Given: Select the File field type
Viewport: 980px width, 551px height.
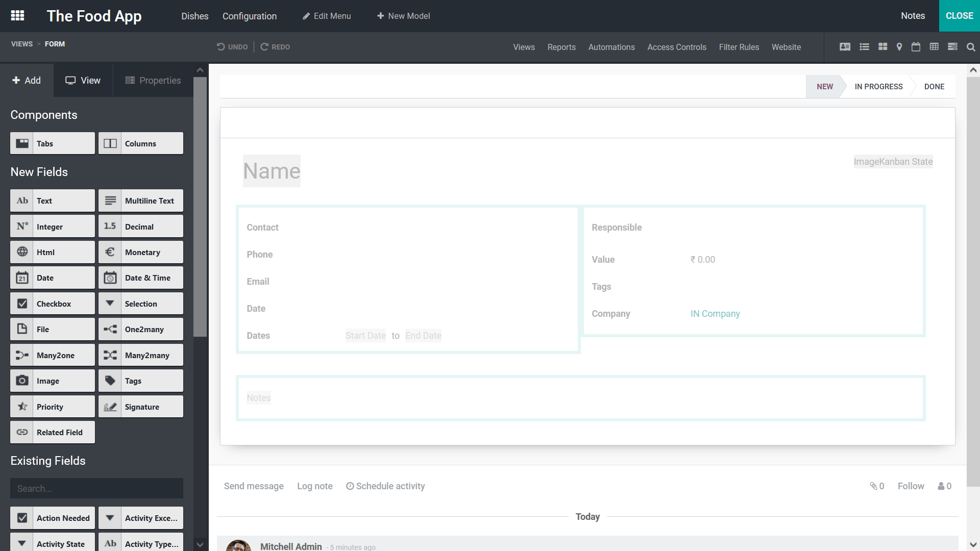Looking at the screenshot, I should [x=53, y=329].
